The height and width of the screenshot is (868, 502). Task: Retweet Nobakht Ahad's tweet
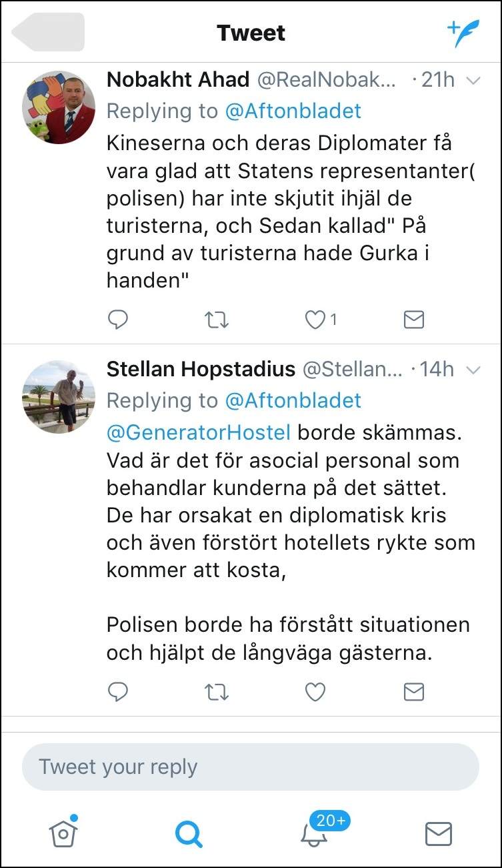tap(216, 321)
